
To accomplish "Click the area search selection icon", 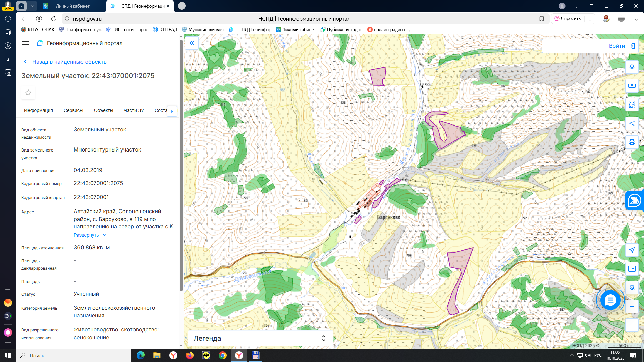I will click(632, 105).
